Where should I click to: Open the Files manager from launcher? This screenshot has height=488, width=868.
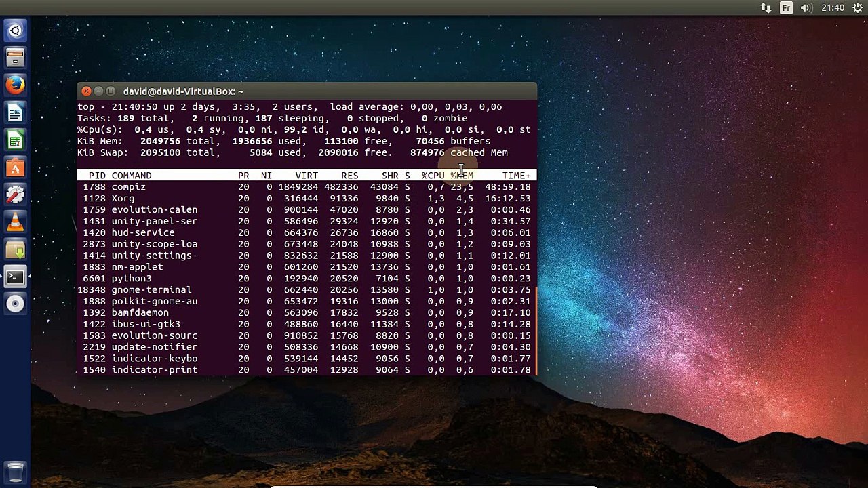tap(15, 58)
